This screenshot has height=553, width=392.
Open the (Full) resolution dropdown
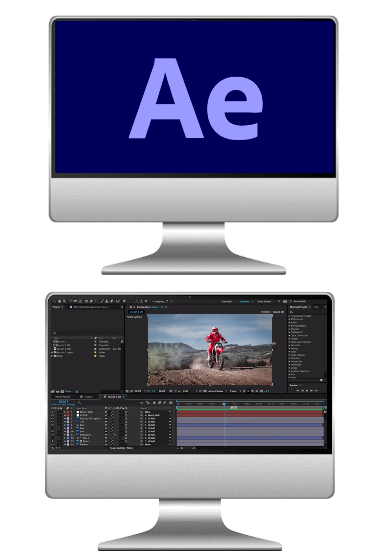click(190, 391)
